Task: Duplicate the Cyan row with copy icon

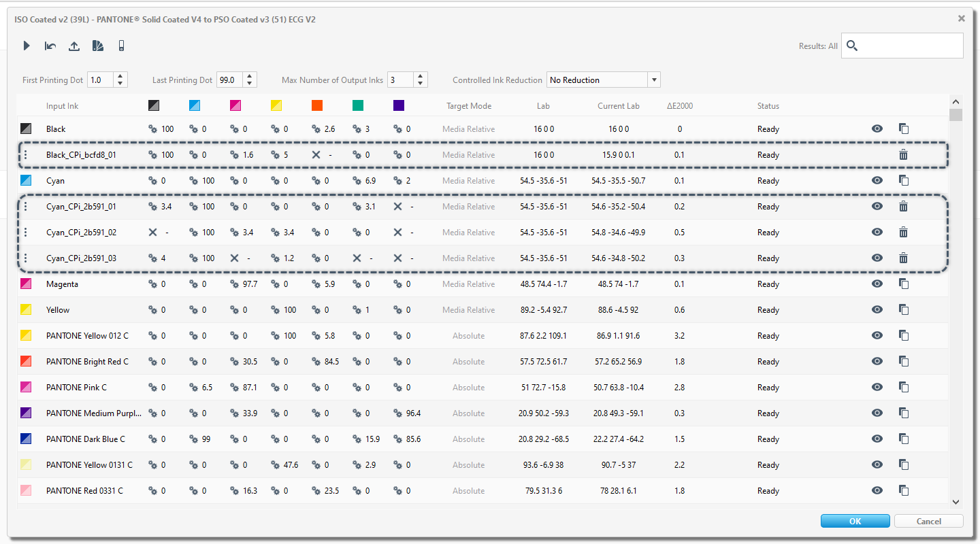Action: tap(904, 180)
